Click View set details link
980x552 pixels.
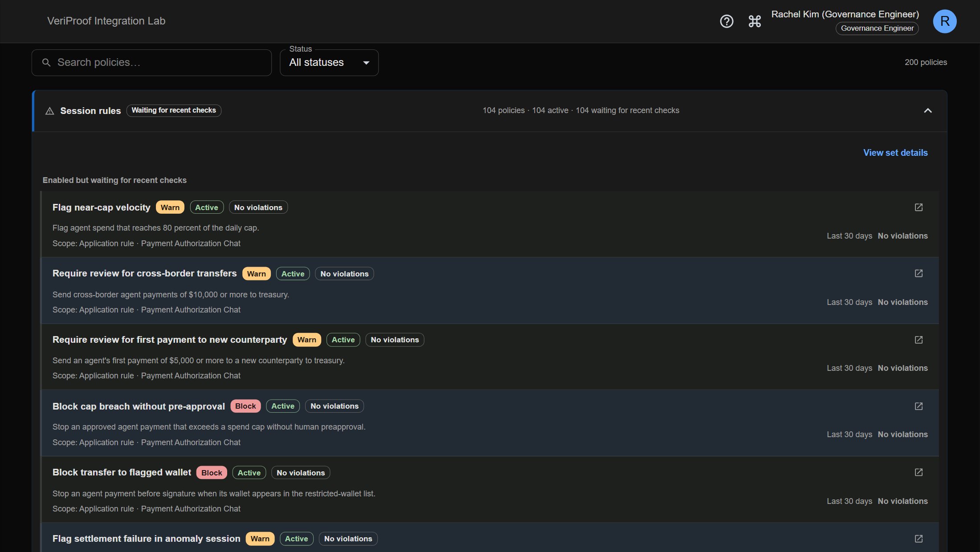[895, 153]
